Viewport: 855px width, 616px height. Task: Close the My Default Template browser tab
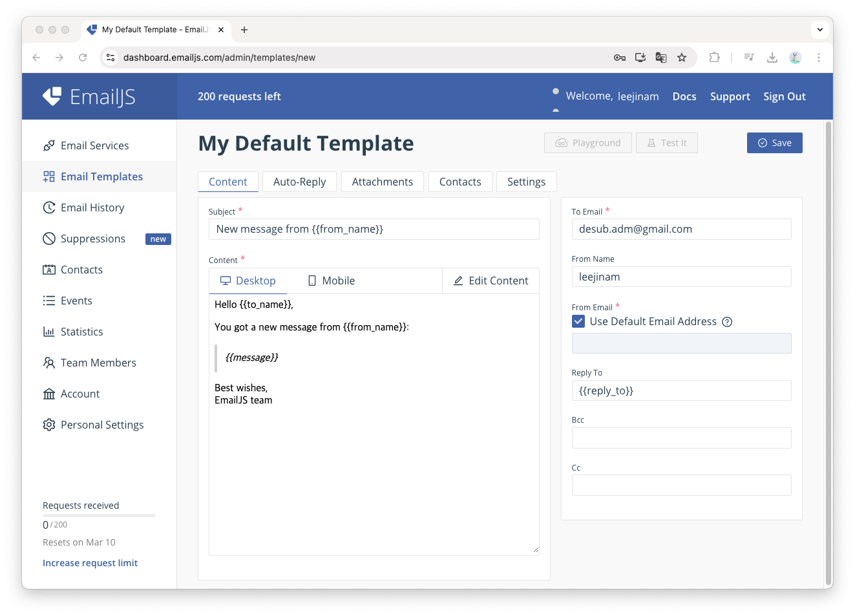(x=221, y=30)
